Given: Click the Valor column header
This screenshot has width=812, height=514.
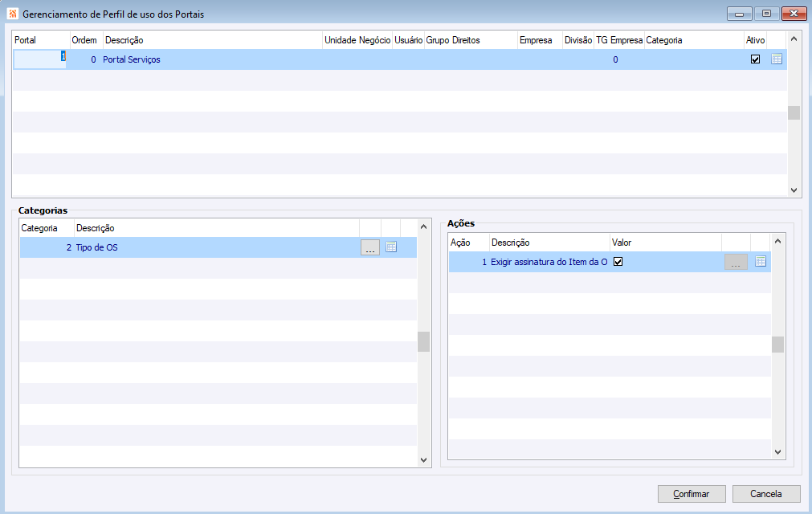Looking at the screenshot, I should 666,243.
